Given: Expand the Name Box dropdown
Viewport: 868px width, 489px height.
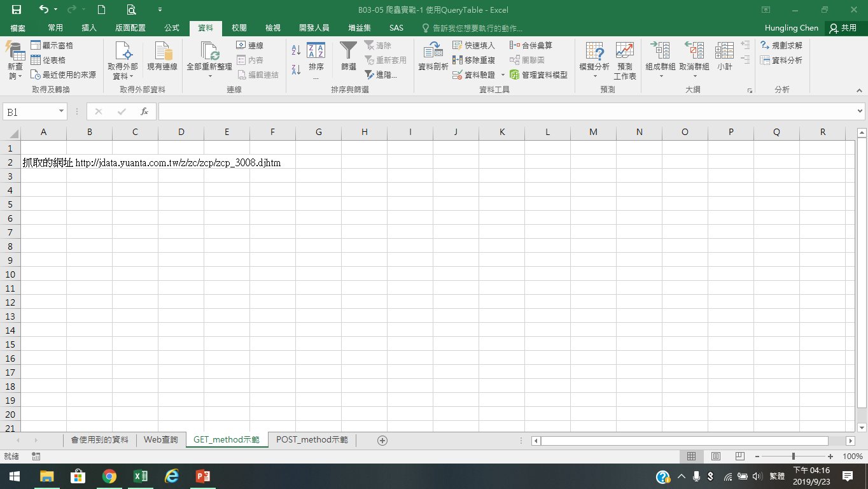Looking at the screenshot, I should [62, 111].
